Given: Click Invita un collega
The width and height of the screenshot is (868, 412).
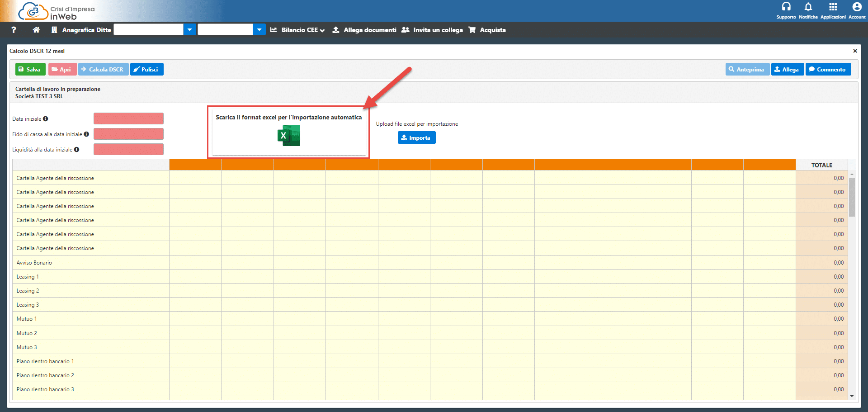Looking at the screenshot, I should point(432,30).
